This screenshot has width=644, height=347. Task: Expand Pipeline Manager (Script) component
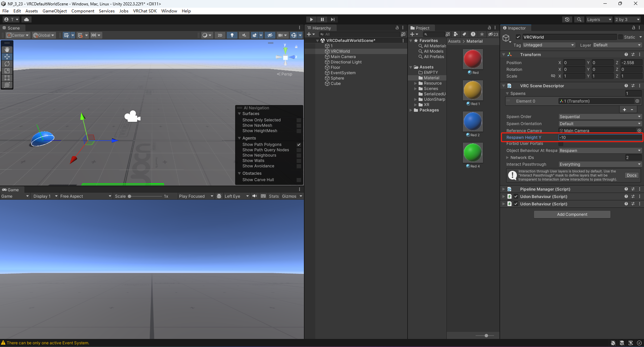click(x=503, y=189)
